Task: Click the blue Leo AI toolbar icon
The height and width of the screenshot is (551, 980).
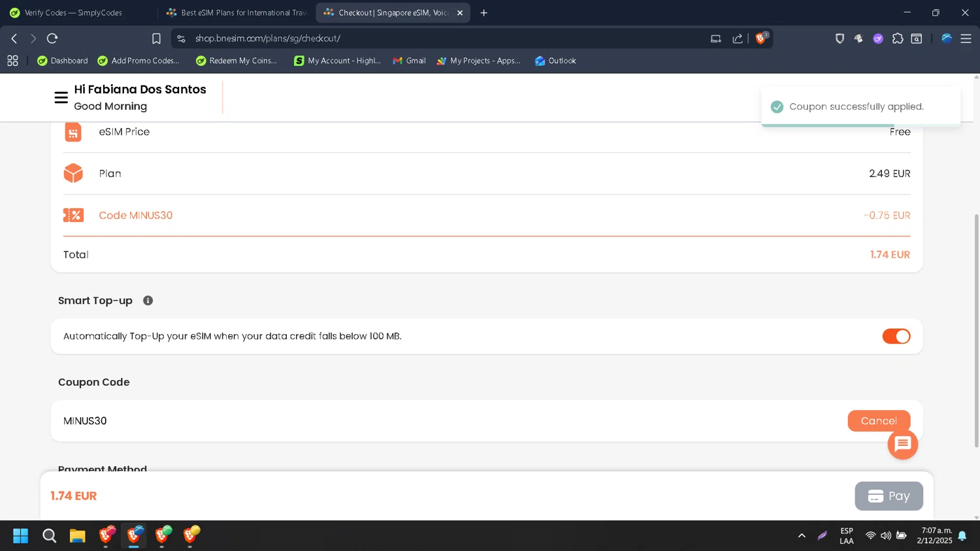Action: (x=947, y=39)
